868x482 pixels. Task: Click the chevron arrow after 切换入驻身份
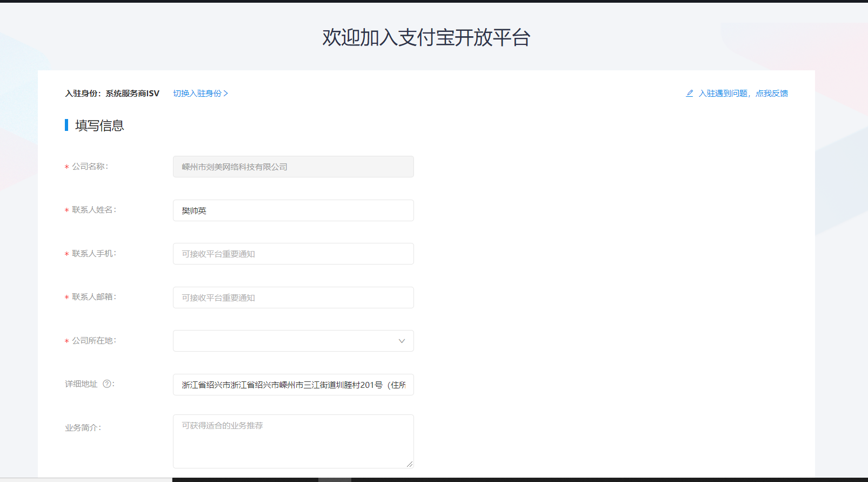(x=226, y=94)
